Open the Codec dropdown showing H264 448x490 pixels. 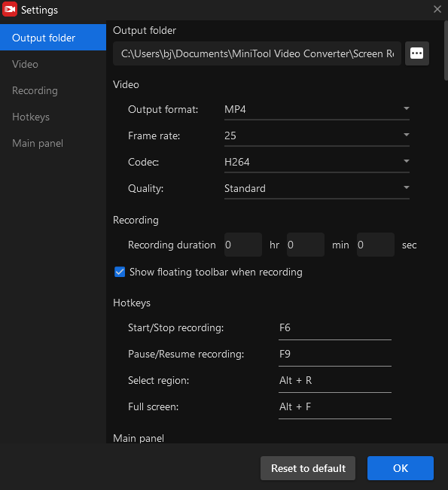coord(317,162)
